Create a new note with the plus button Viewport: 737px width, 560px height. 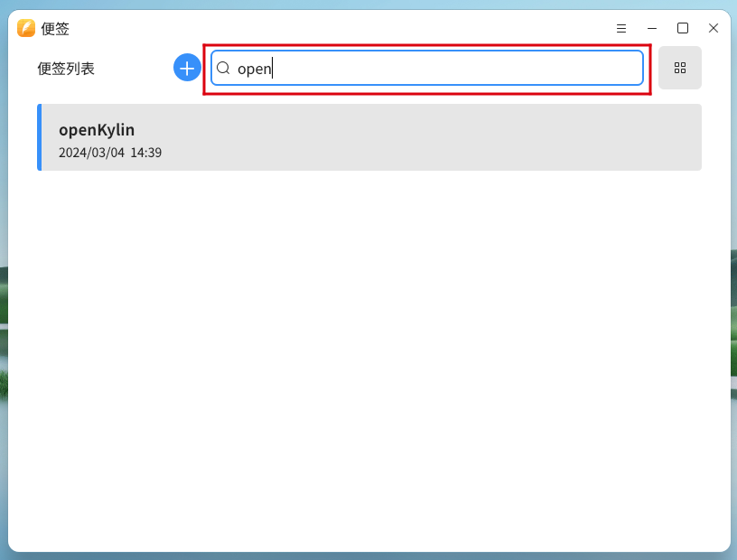click(187, 68)
